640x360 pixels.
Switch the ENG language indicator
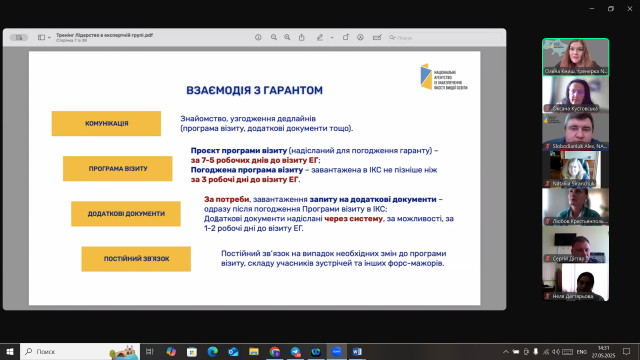tap(582, 351)
